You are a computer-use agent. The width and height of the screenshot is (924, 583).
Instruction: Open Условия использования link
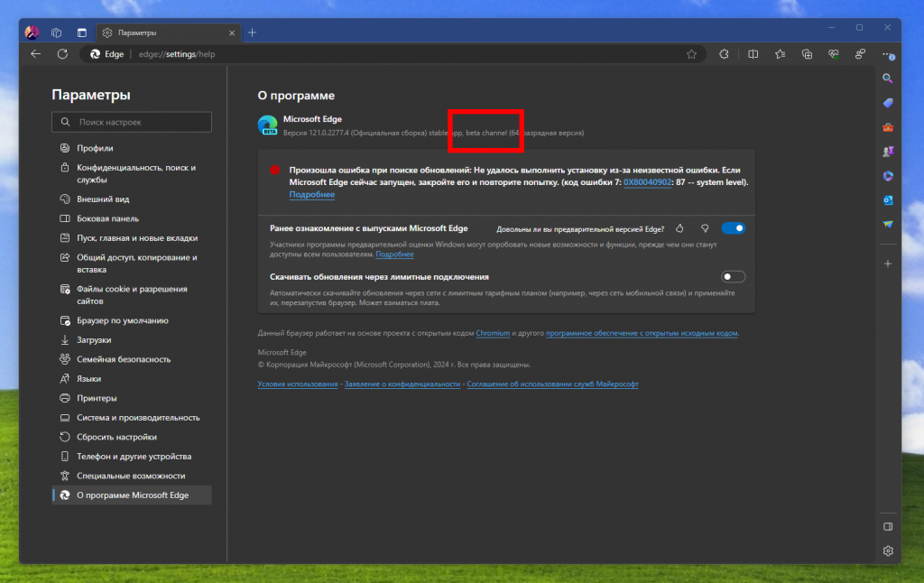point(298,384)
